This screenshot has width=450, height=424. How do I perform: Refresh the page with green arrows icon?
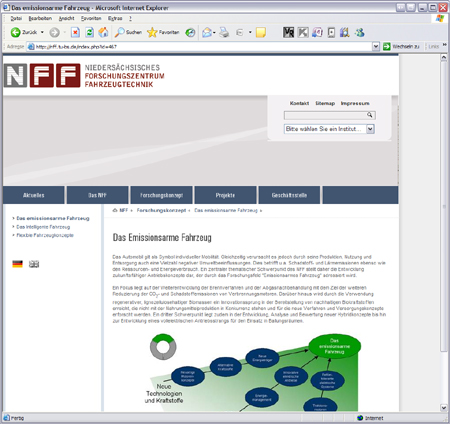tap(89, 32)
